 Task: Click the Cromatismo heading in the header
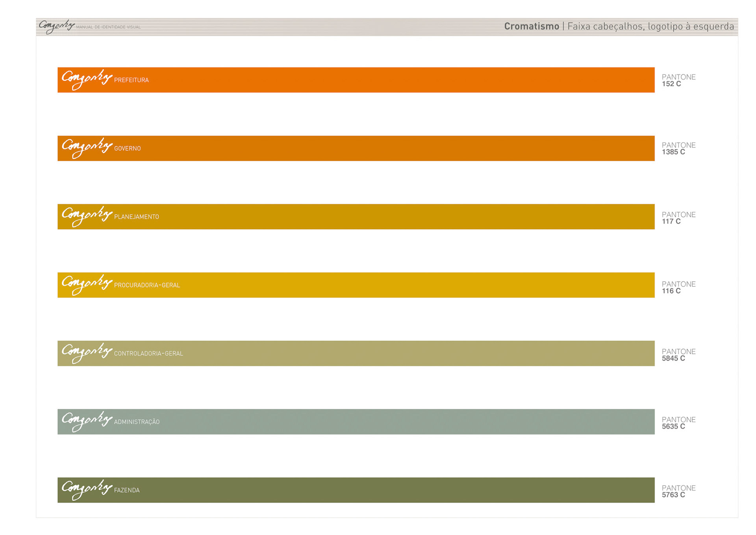pos(532,26)
